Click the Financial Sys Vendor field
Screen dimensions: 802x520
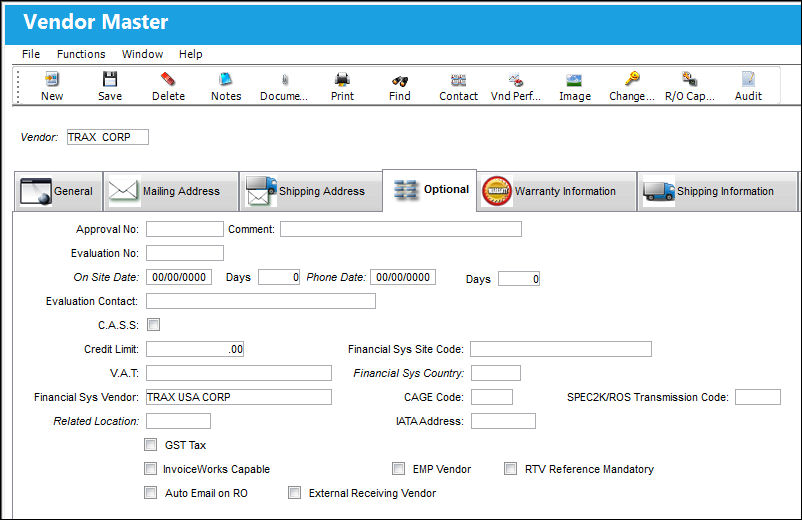click(239, 397)
